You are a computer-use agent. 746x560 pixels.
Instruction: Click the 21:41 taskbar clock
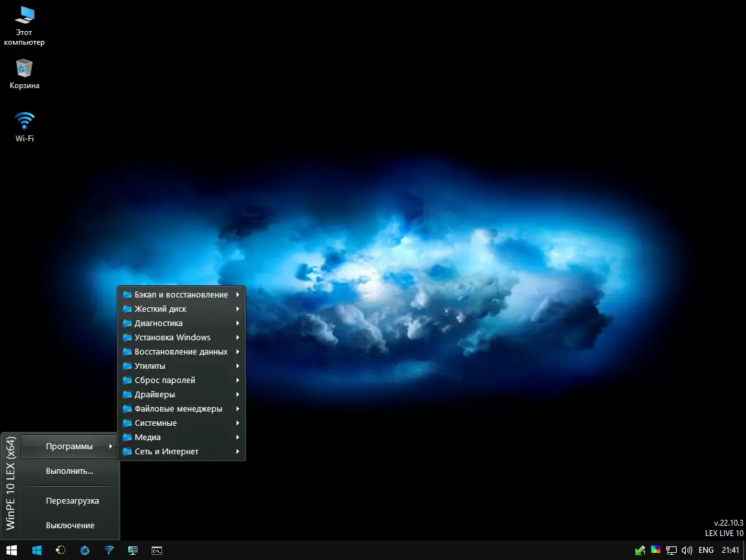tap(730, 550)
